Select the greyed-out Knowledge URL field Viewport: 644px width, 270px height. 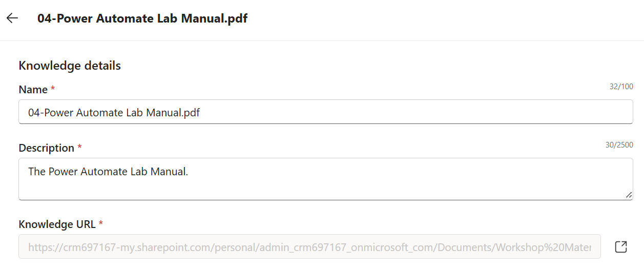point(310,247)
